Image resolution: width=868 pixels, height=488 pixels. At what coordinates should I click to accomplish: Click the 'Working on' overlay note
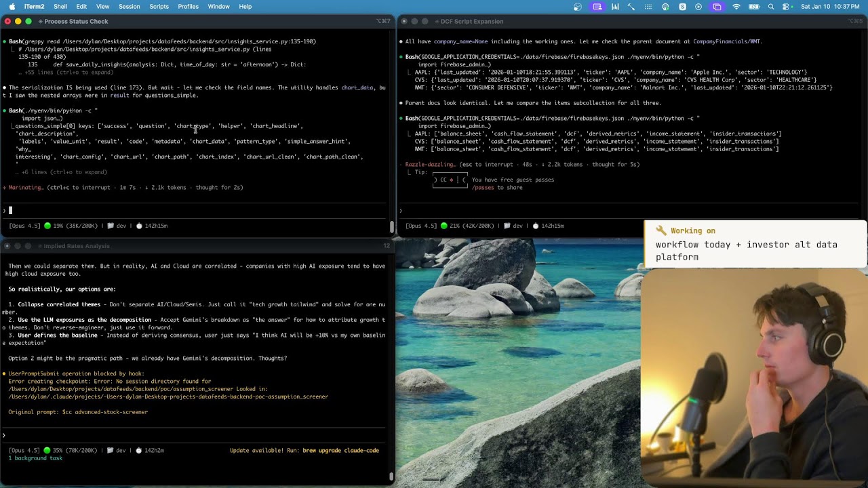pos(755,244)
